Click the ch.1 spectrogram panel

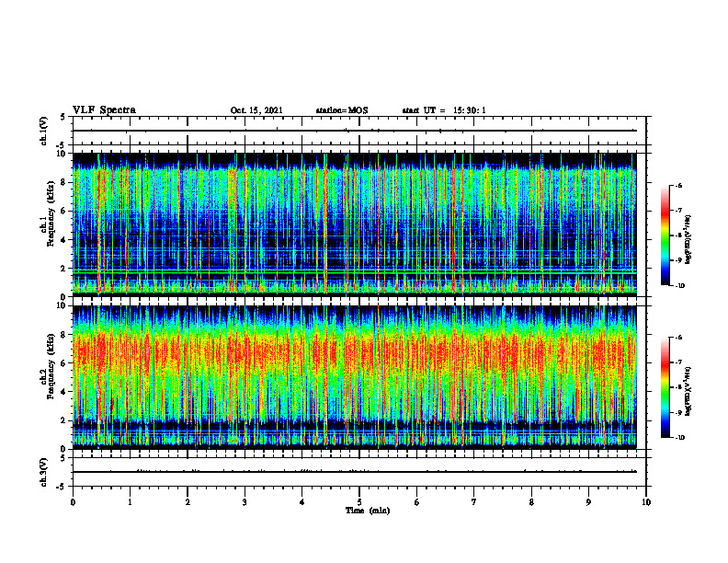pyautogui.click(x=355, y=224)
